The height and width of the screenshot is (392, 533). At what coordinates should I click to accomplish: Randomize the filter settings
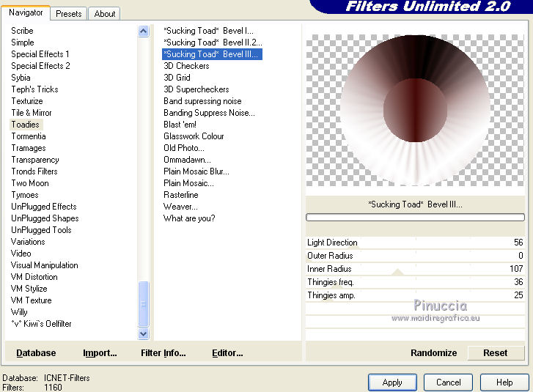433,353
